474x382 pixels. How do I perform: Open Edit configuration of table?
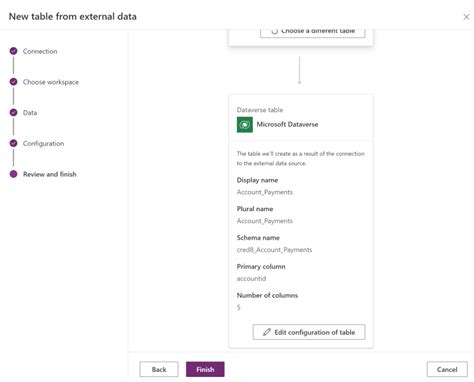coord(309,332)
